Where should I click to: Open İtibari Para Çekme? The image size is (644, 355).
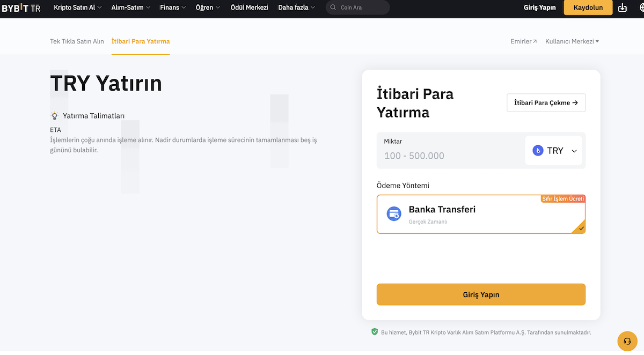click(546, 102)
